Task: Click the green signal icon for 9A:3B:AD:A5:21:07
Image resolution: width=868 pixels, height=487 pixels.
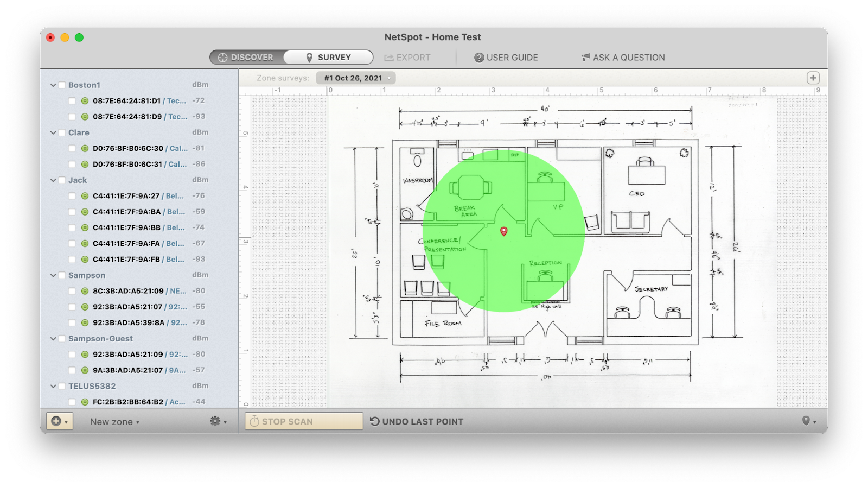Action: pyautogui.click(x=85, y=370)
